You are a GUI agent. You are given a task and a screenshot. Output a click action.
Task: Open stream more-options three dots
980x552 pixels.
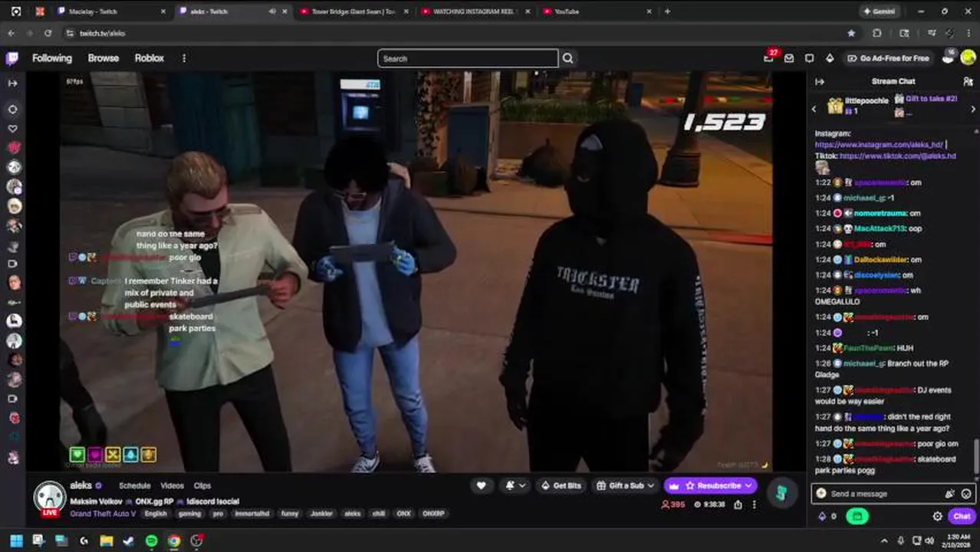click(x=754, y=504)
